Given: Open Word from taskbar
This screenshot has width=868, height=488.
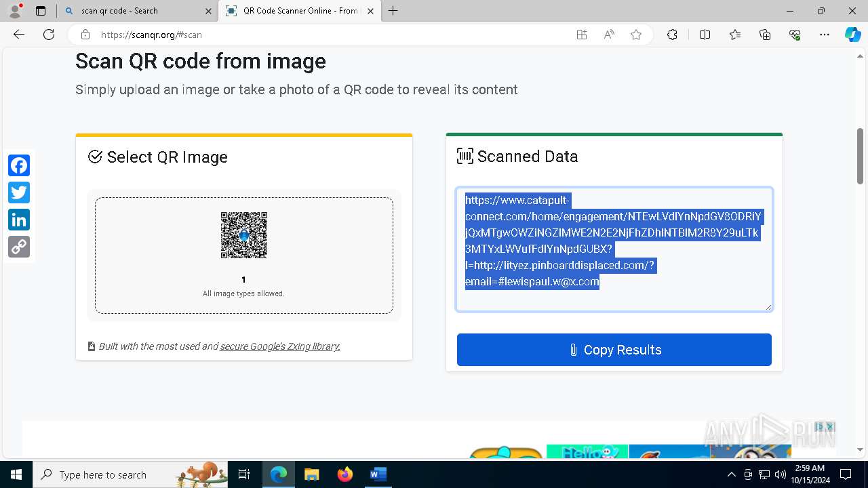Looking at the screenshot, I should coord(378,474).
